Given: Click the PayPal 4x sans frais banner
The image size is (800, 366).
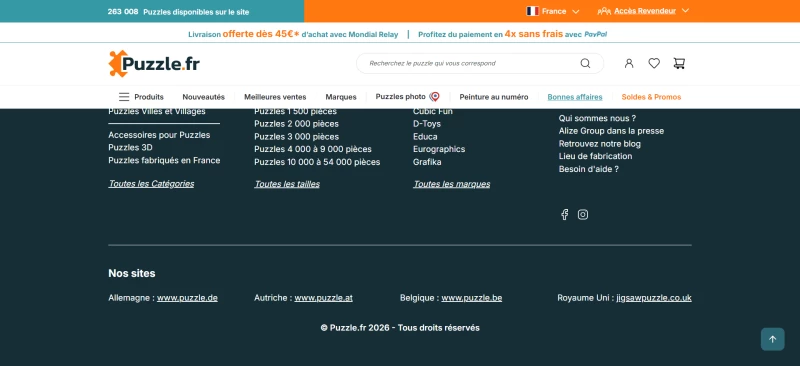Looking at the screenshot, I should pos(512,34).
